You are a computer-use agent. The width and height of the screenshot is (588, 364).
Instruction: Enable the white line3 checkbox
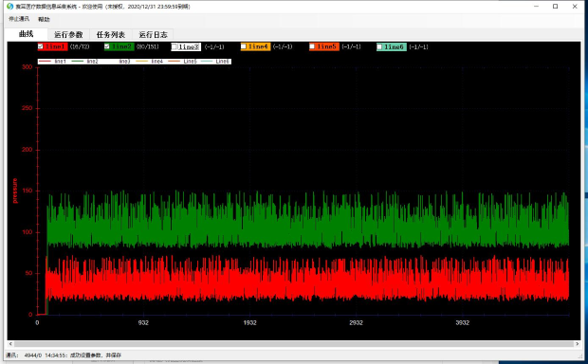[174, 46]
